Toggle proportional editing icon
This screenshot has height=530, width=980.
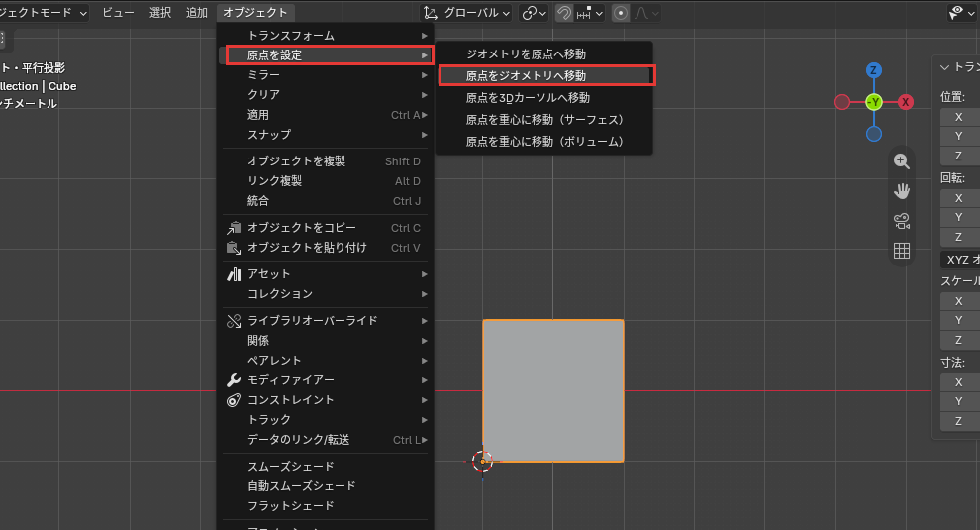pos(620,13)
